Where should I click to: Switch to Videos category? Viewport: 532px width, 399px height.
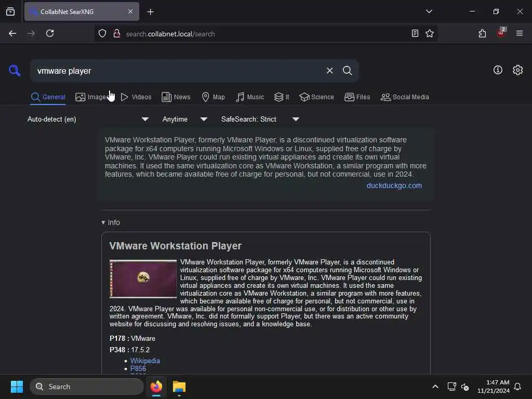point(136,97)
